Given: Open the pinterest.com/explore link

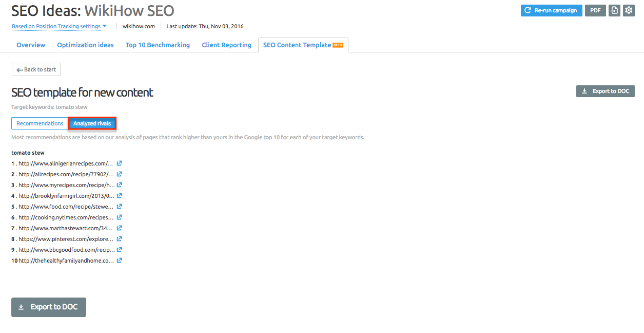Looking at the screenshot, I should [66, 239].
